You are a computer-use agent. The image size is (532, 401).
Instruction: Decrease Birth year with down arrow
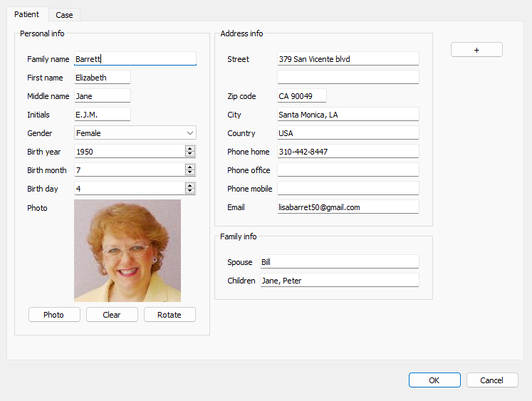click(190, 154)
